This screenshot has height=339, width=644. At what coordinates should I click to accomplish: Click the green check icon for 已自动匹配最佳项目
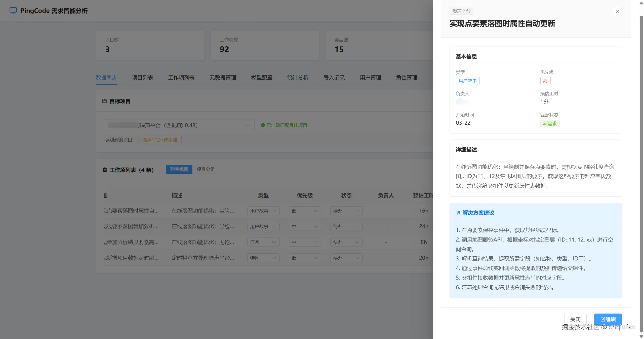263,125
